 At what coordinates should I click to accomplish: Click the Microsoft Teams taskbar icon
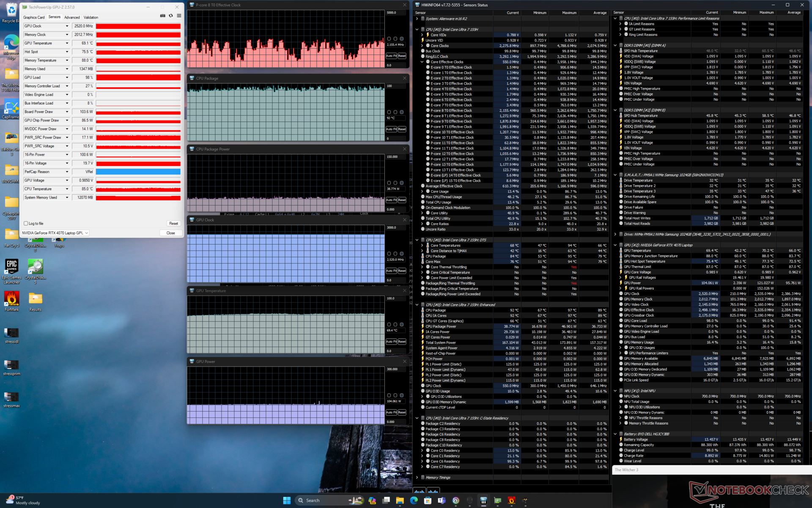(442, 500)
